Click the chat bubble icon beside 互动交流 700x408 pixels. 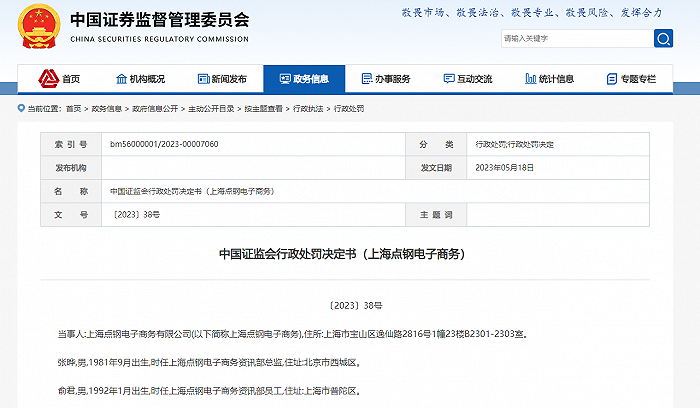point(449,79)
